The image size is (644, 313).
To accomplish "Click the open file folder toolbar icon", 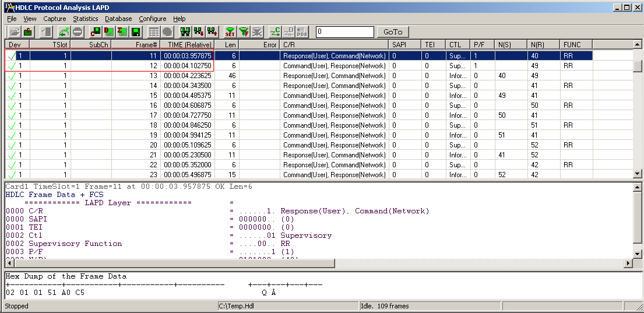I will (x=15, y=31).
